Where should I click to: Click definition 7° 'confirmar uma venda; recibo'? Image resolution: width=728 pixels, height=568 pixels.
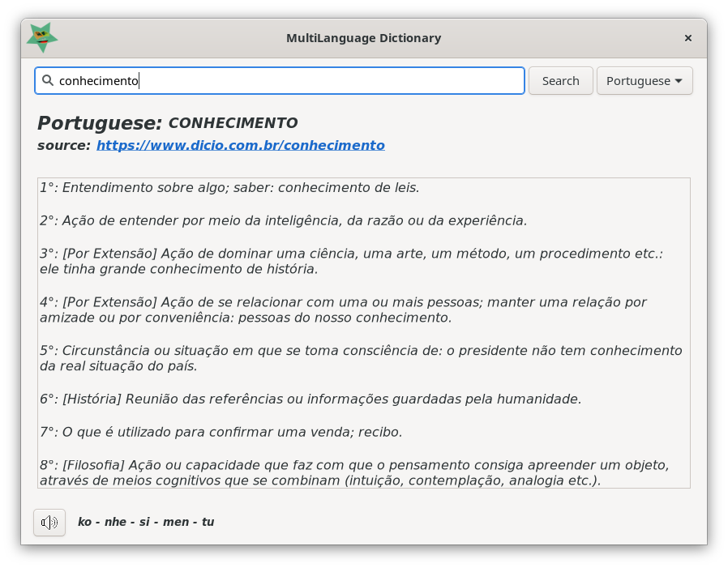click(221, 432)
